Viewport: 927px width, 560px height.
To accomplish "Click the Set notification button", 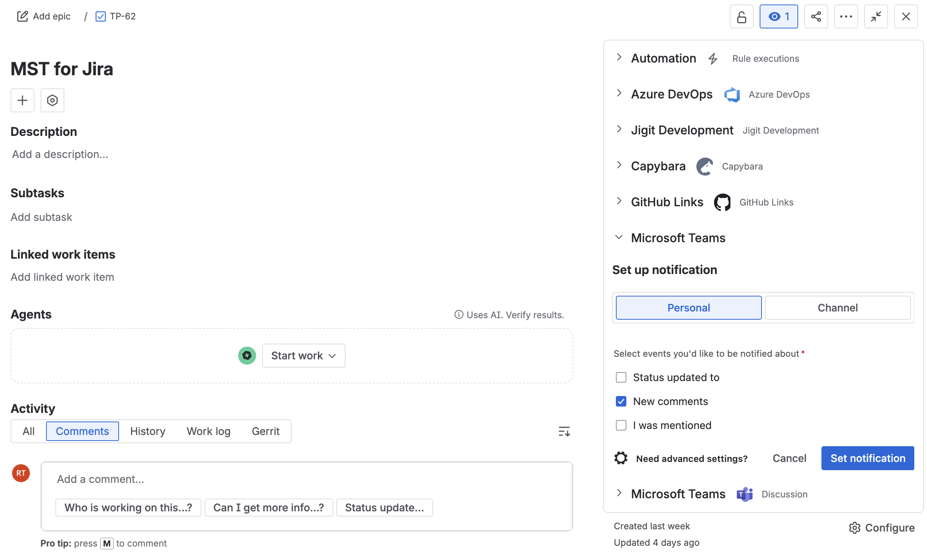I will [x=867, y=458].
